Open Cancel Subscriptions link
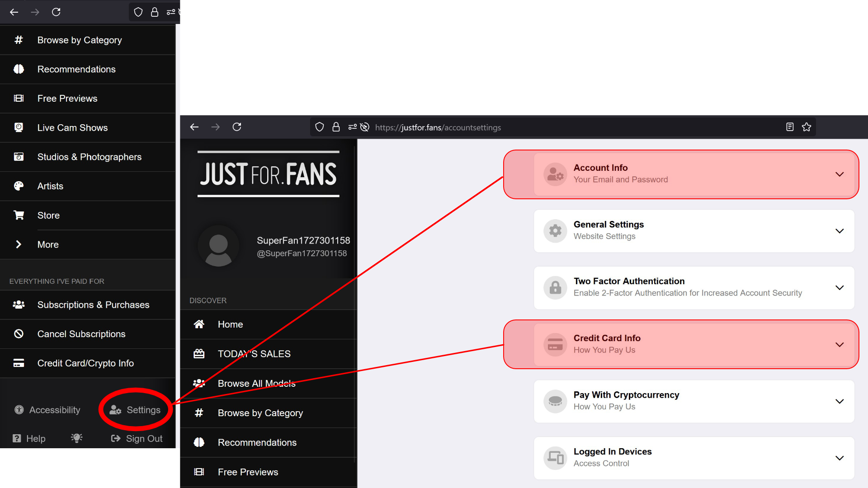 click(81, 334)
